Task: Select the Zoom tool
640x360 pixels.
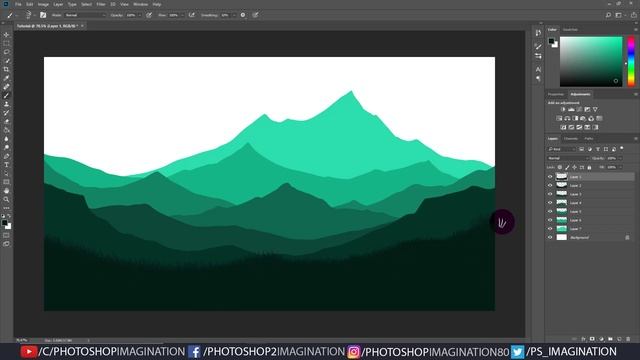Action: pos(6,200)
